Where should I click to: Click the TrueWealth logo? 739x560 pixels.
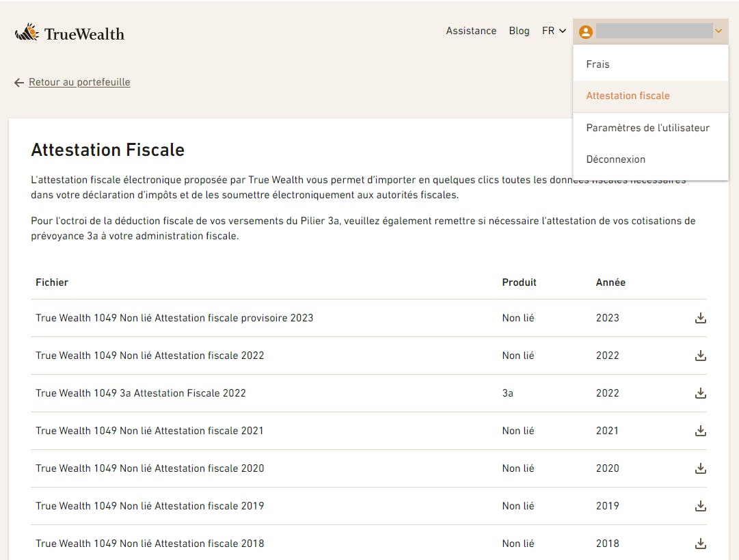[x=70, y=33]
